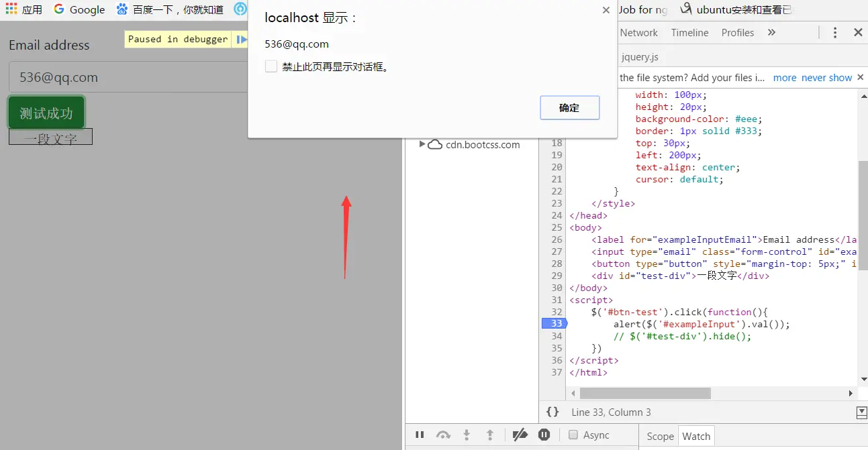Open the 百度一下 bookmark
868x450 pixels.
(170, 9)
